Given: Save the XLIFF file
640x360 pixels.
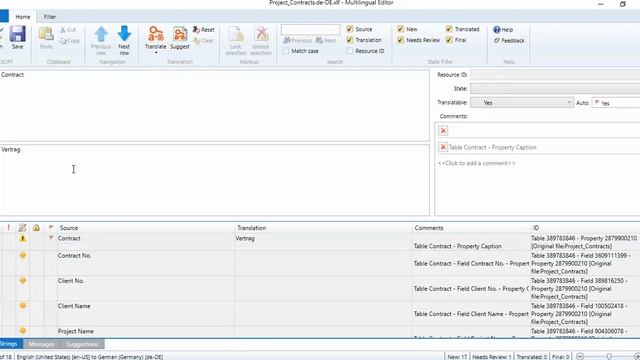Looking at the screenshot, I should click(x=18, y=38).
